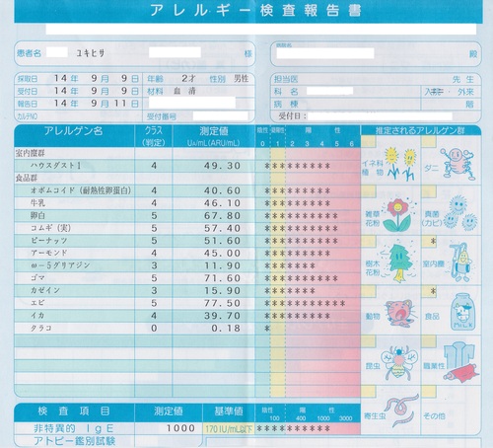Click the patient name ユキヒサ
Screen dimensions: 493x448
[91, 53]
